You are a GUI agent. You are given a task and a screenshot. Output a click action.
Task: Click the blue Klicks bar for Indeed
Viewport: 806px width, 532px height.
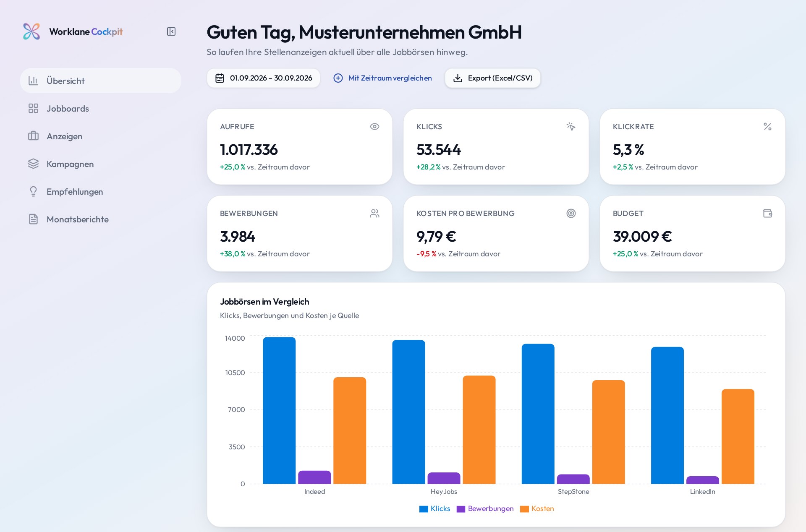click(279, 410)
